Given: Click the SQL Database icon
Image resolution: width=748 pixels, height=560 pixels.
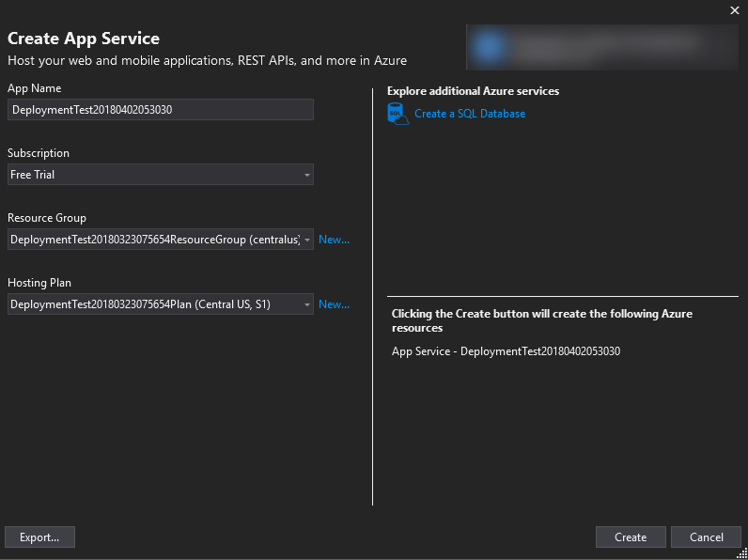Looking at the screenshot, I should click(x=397, y=114).
